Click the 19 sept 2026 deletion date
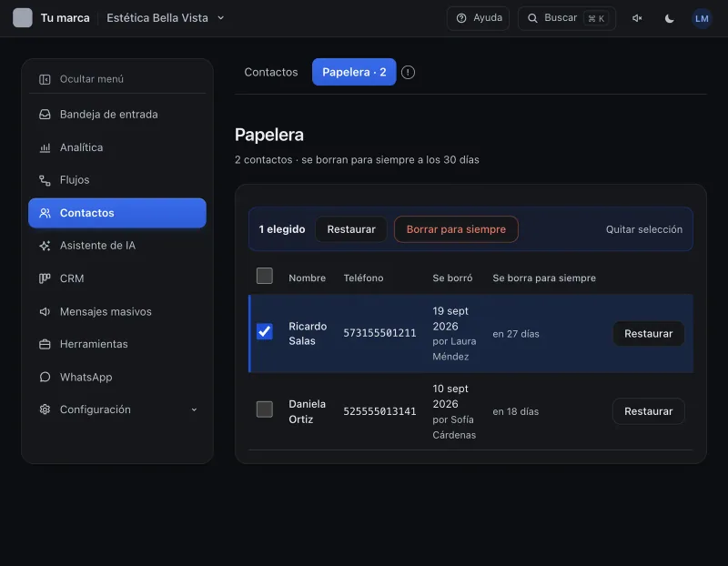The image size is (728, 566). (x=450, y=318)
